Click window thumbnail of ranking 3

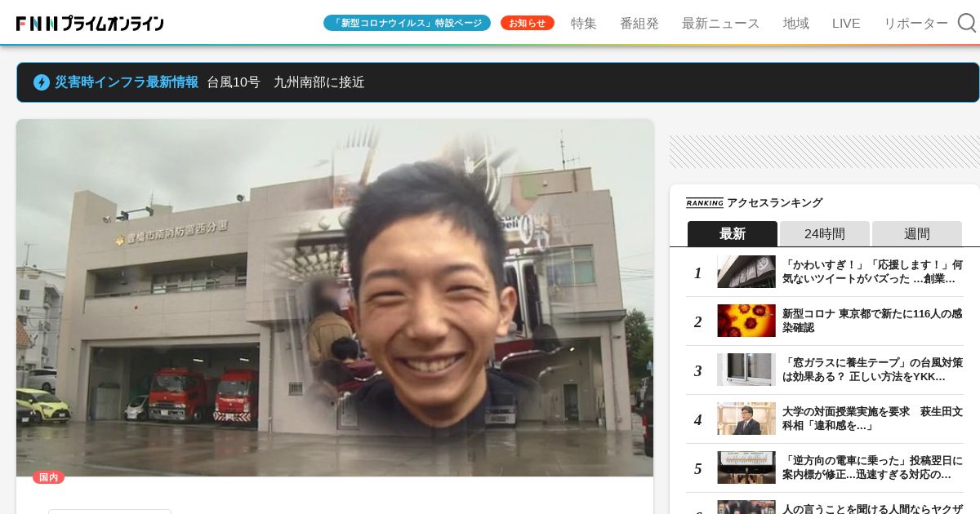tap(746, 370)
